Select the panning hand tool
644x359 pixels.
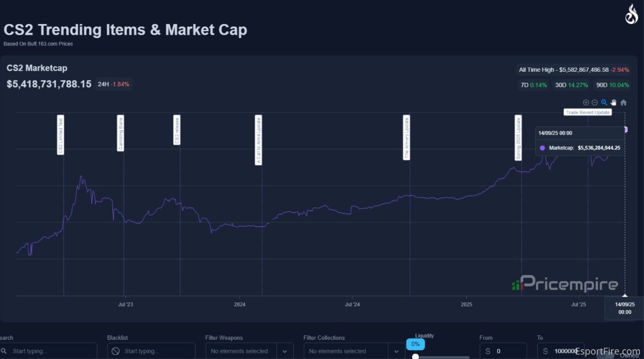tap(613, 102)
